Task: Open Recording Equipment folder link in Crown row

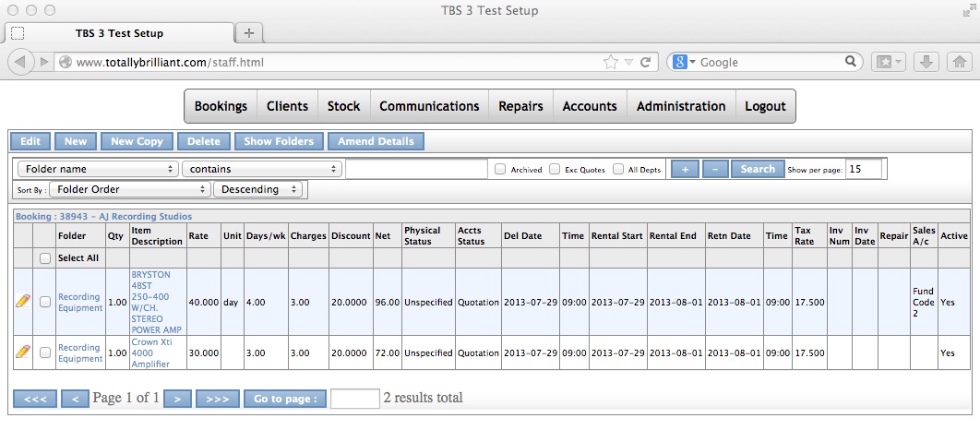Action: tap(80, 352)
